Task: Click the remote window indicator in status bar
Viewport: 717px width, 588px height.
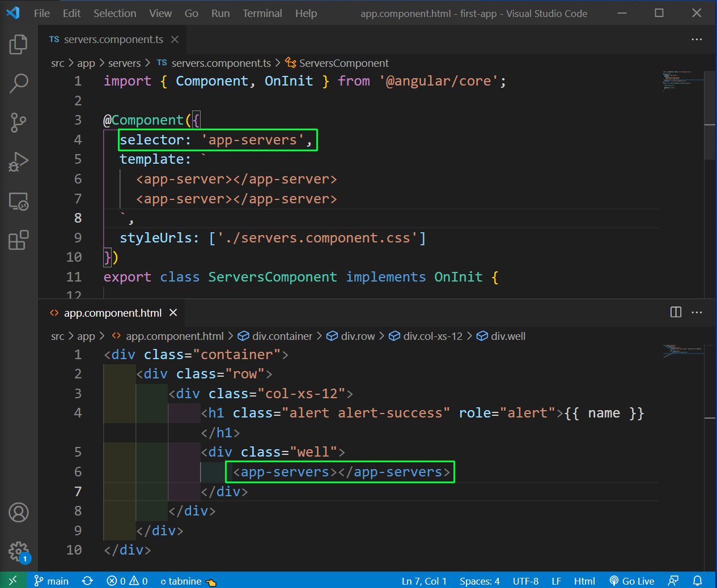Action: click(x=13, y=581)
